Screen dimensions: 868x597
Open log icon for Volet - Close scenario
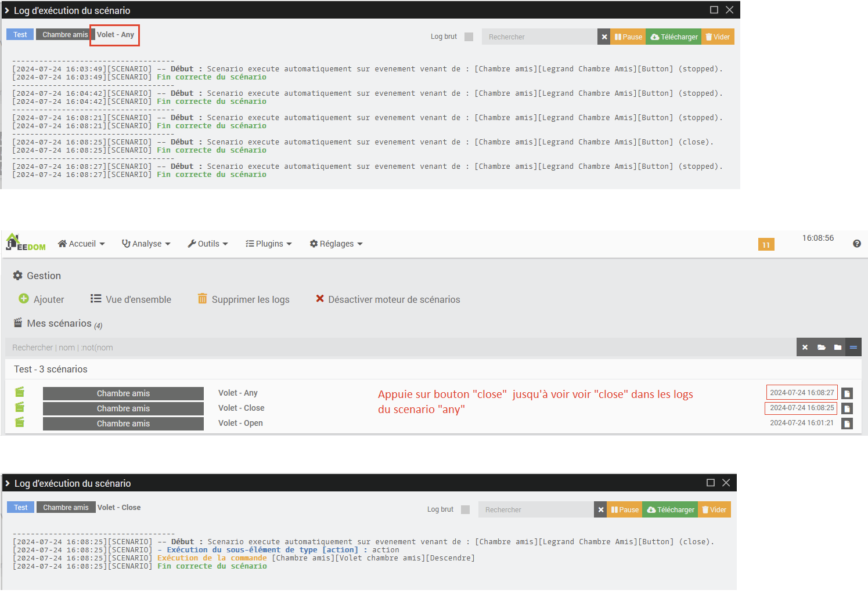847,408
